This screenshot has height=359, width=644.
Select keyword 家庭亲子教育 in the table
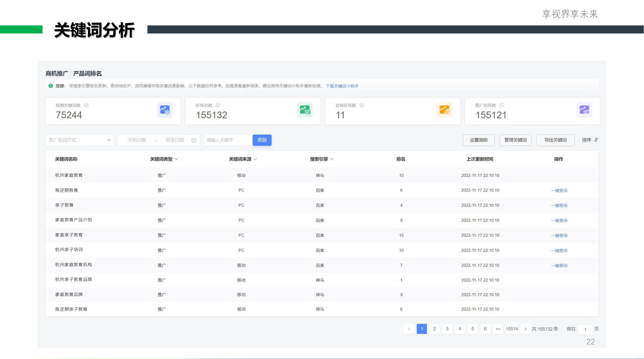(x=69, y=235)
